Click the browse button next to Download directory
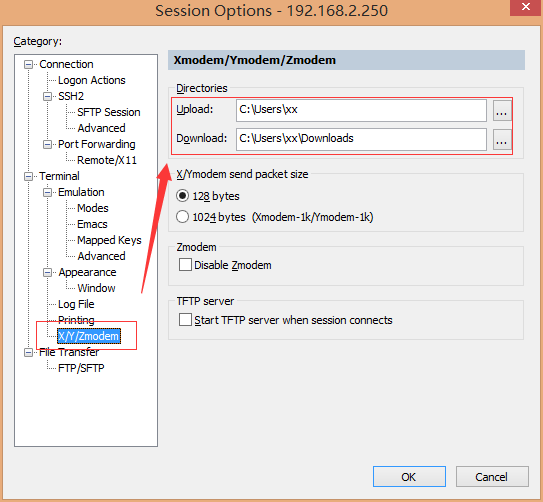This screenshot has width=543, height=502. [x=502, y=140]
